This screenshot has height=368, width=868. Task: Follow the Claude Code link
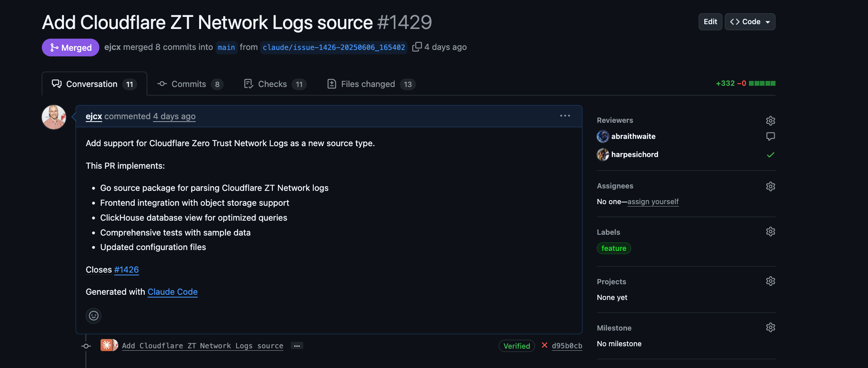[173, 292]
